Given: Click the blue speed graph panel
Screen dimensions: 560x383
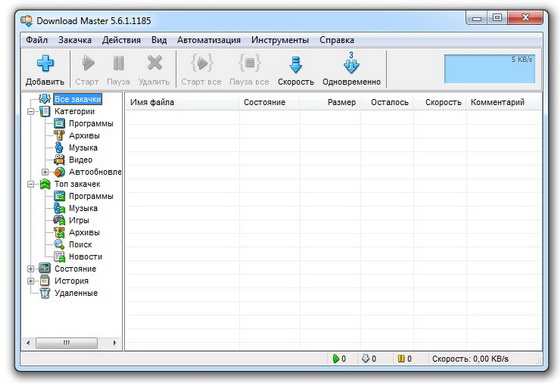Looking at the screenshot, I should click(489, 69).
